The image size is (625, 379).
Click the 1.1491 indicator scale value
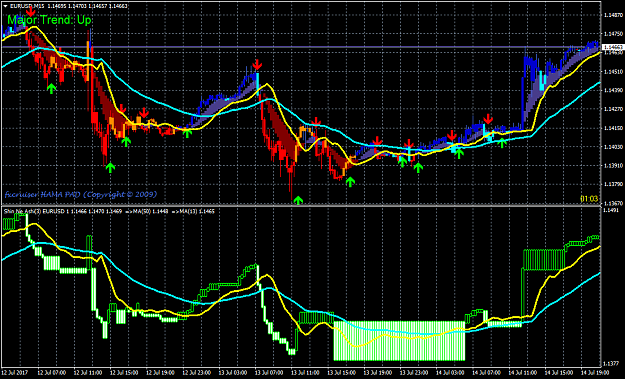[612, 210]
